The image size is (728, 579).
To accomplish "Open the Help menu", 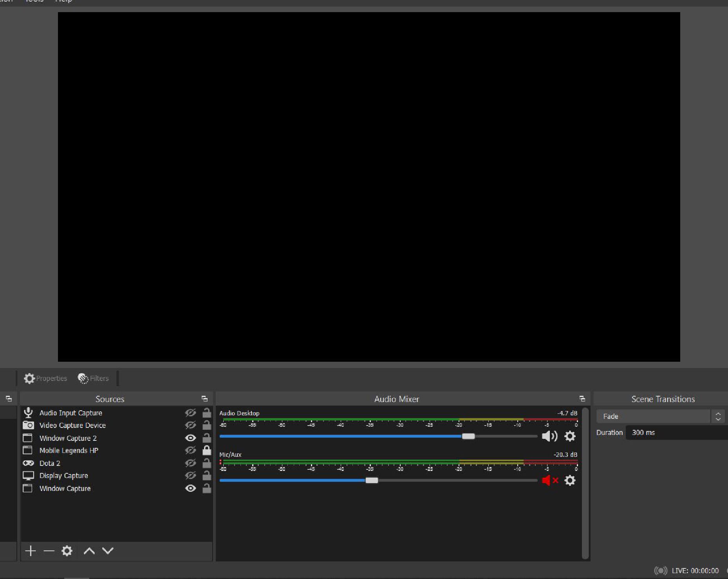I will click(63, 2).
